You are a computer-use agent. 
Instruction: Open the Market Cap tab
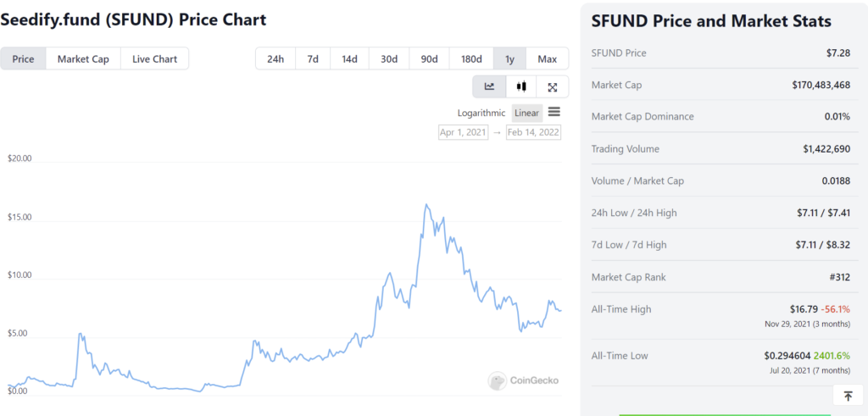(x=83, y=58)
